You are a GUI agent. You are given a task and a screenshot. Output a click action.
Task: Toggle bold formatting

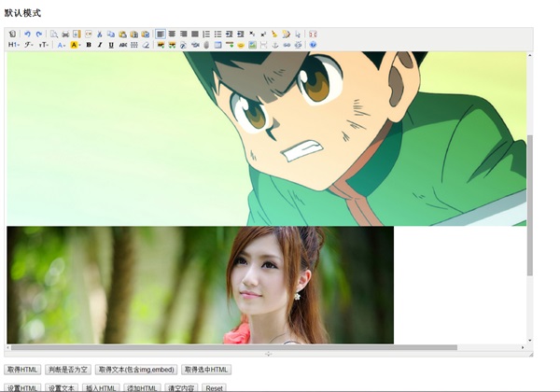(89, 45)
